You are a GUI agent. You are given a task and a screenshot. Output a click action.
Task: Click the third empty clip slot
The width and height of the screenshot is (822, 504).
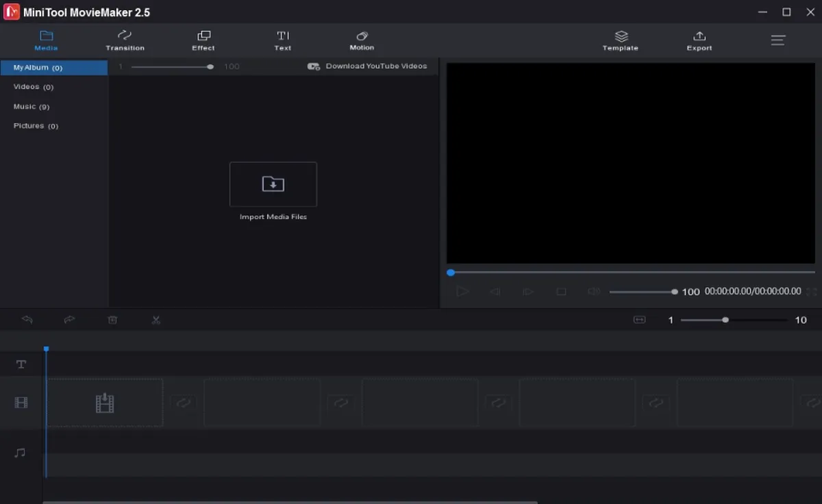point(420,403)
